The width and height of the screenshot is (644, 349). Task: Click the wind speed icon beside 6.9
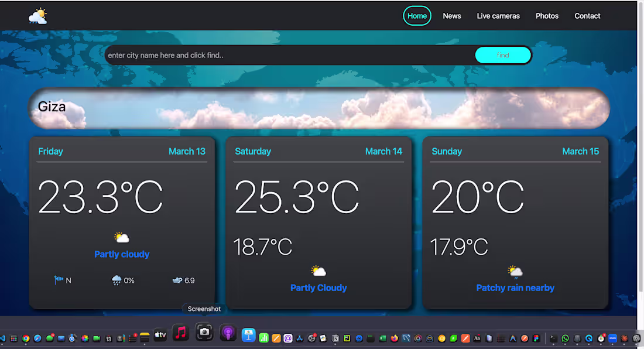pos(176,280)
